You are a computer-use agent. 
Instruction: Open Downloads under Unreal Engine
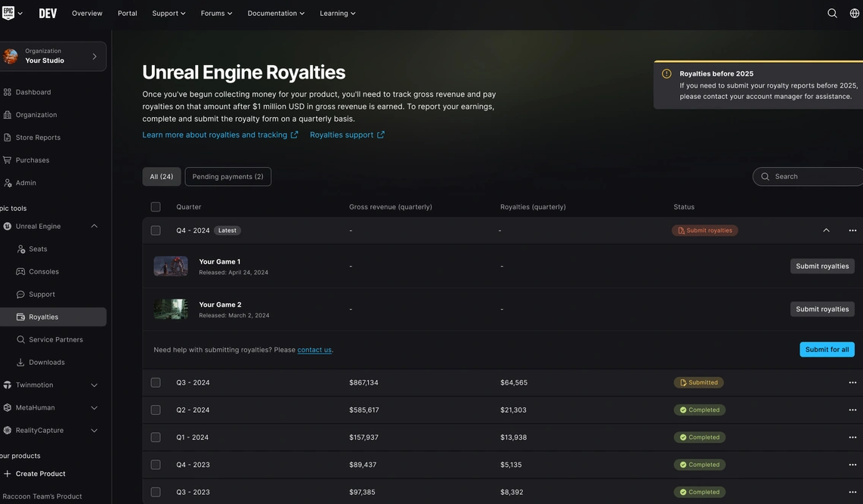pyautogui.click(x=47, y=362)
